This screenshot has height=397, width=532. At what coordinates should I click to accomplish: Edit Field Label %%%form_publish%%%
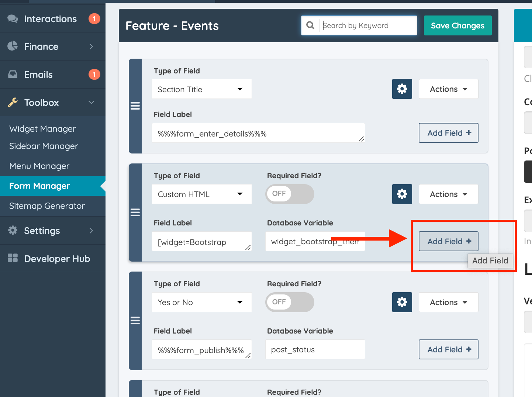(x=202, y=349)
